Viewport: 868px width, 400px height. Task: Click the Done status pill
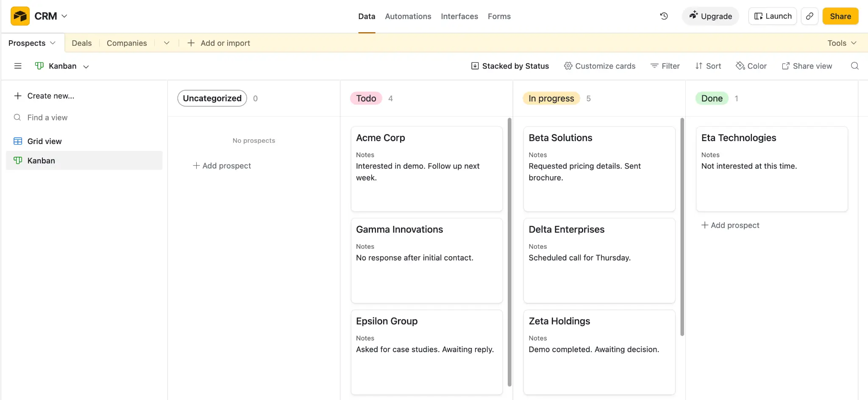(712, 98)
